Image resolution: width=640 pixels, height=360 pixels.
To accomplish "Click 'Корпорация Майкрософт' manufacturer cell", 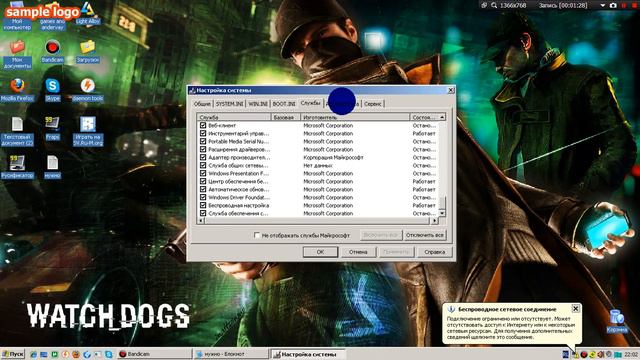I will 333,157.
